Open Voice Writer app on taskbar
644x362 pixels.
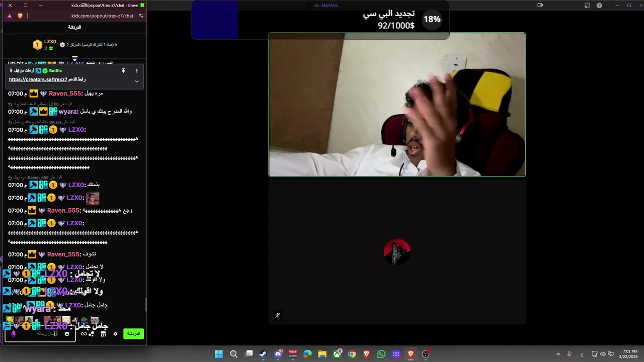click(293, 354)
